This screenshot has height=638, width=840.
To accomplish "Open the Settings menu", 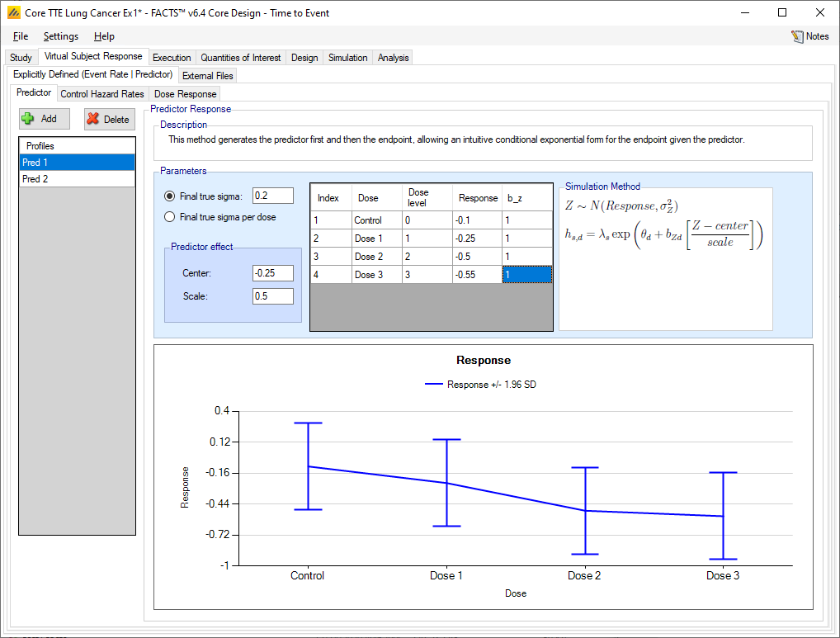I will tap(61, 36).
